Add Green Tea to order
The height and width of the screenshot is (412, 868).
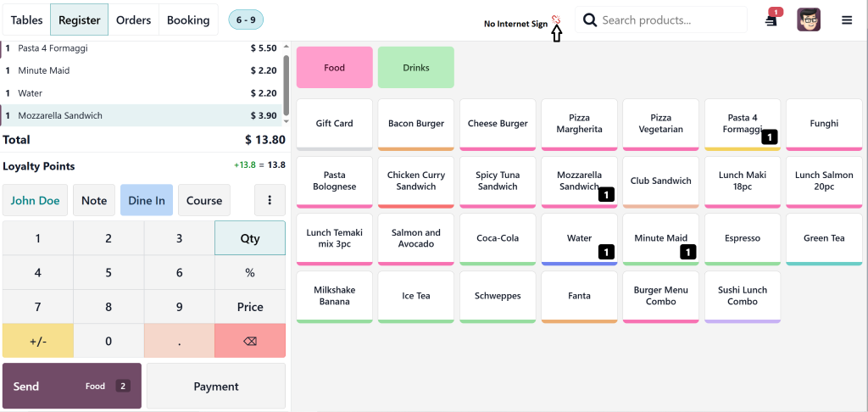824,239
